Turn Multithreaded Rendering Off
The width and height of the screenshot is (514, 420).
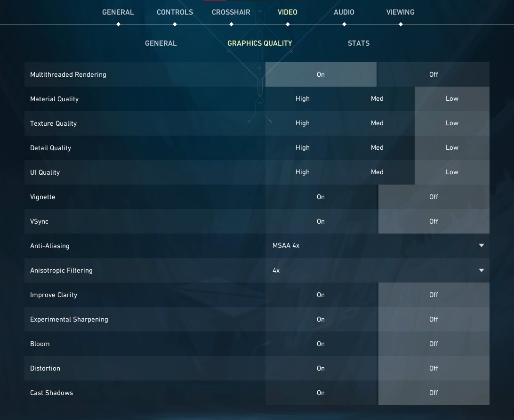(x=434, y=74)
